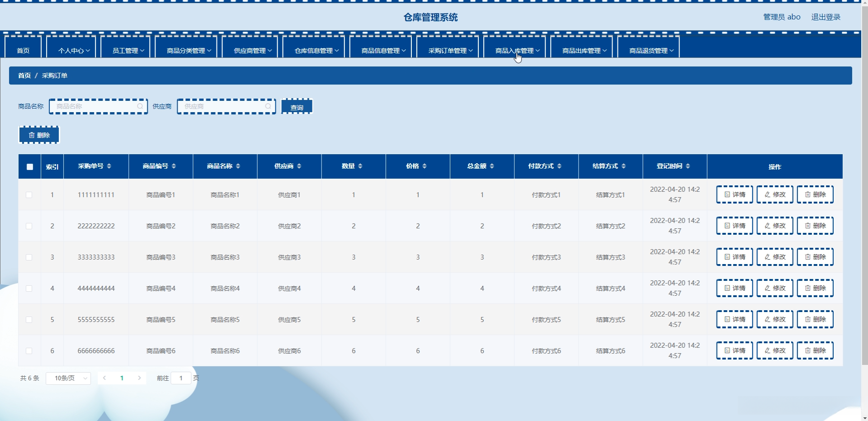Viewport: 868px width, 421px height.
Task: Open 详情 for order 2222222222
Action: pos(735,226)
